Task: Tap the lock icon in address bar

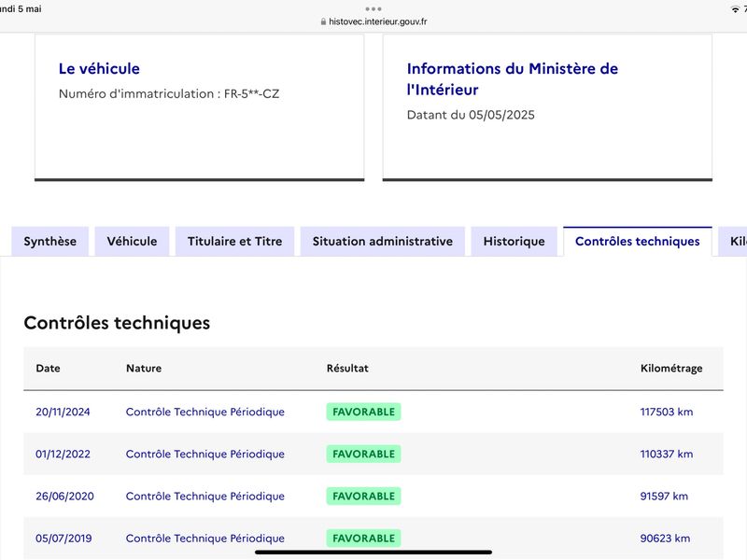Action: [x=323, y=21]
